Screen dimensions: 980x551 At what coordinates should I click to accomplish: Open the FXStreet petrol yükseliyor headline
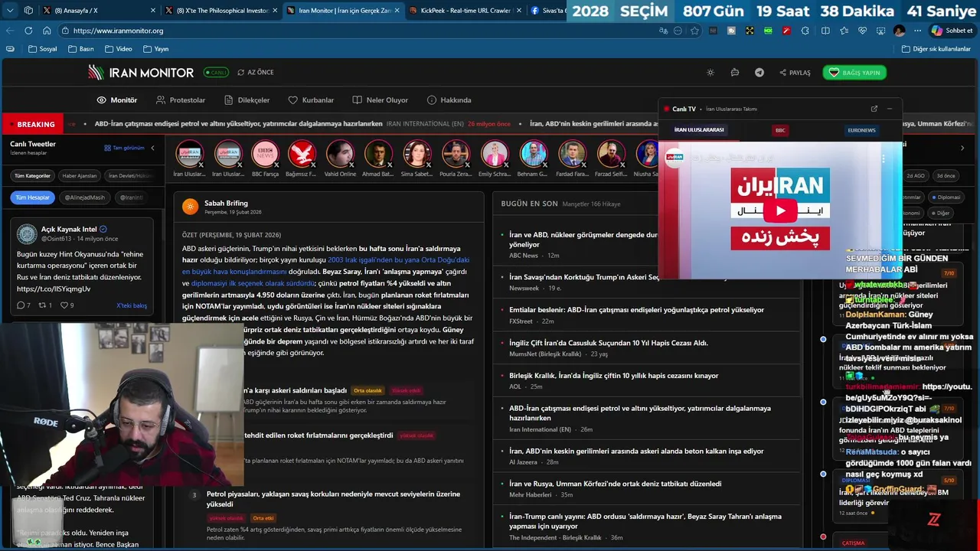(x=636, y=310)
